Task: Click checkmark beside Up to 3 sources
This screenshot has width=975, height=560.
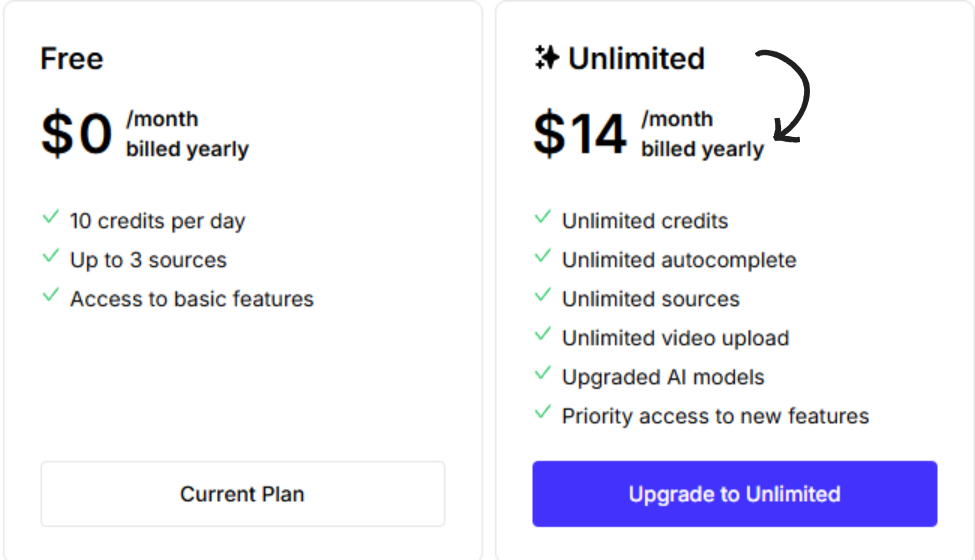Action: pyautogui.click(x=51, y=257)
